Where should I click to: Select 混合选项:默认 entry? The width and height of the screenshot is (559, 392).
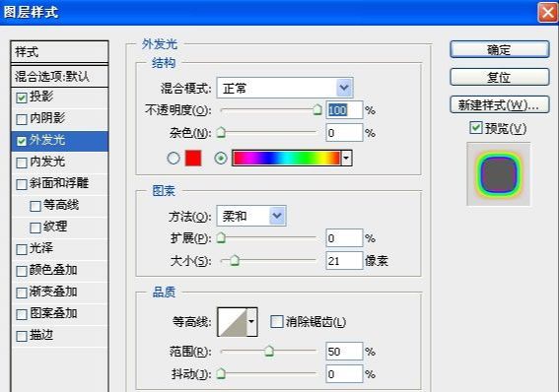59,76
